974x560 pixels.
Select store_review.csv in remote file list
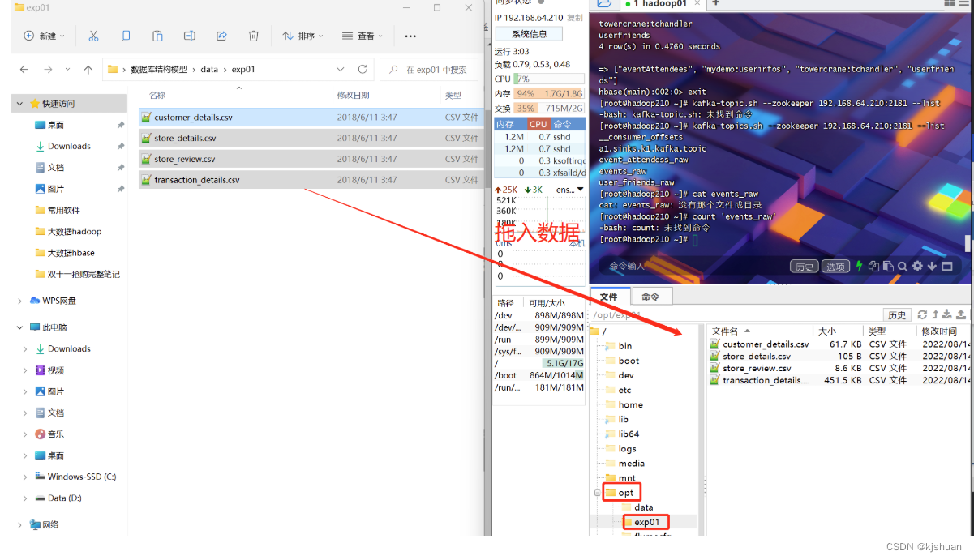click(757, 368)
